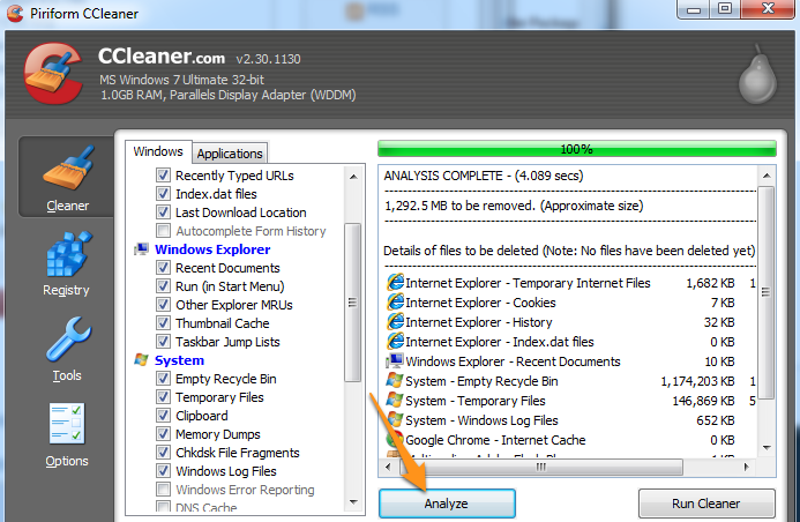
Task: Open the Registry section cubes icon
Action: click(x=68, y=254)
